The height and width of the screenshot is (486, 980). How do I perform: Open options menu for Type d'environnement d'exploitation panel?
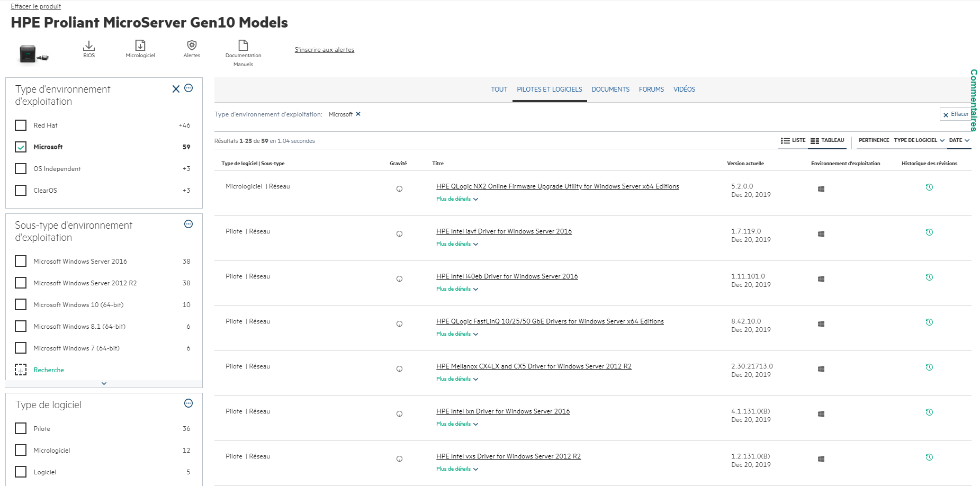tap(188, 88)
